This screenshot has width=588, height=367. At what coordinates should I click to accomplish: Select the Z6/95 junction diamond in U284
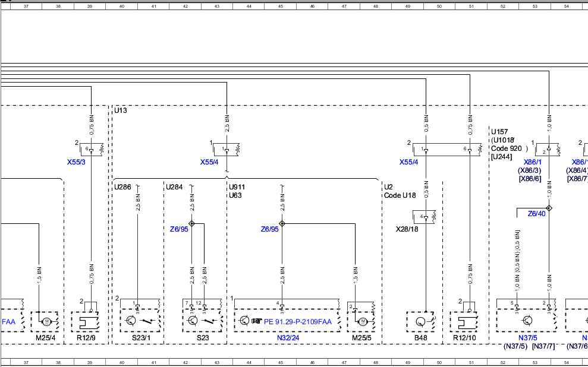pos(191,223)
